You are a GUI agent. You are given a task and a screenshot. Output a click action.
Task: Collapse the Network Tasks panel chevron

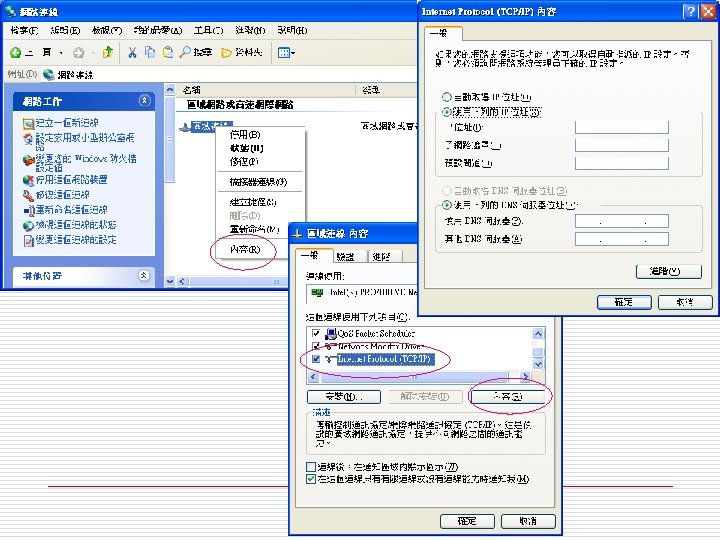click(144, 101)
